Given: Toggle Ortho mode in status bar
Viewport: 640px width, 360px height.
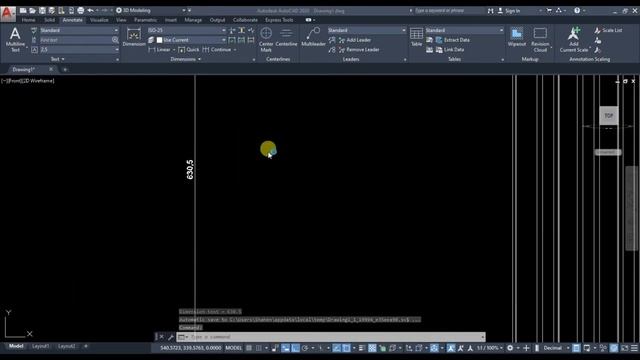Looking at the screenshot, I should click(295, 348).
